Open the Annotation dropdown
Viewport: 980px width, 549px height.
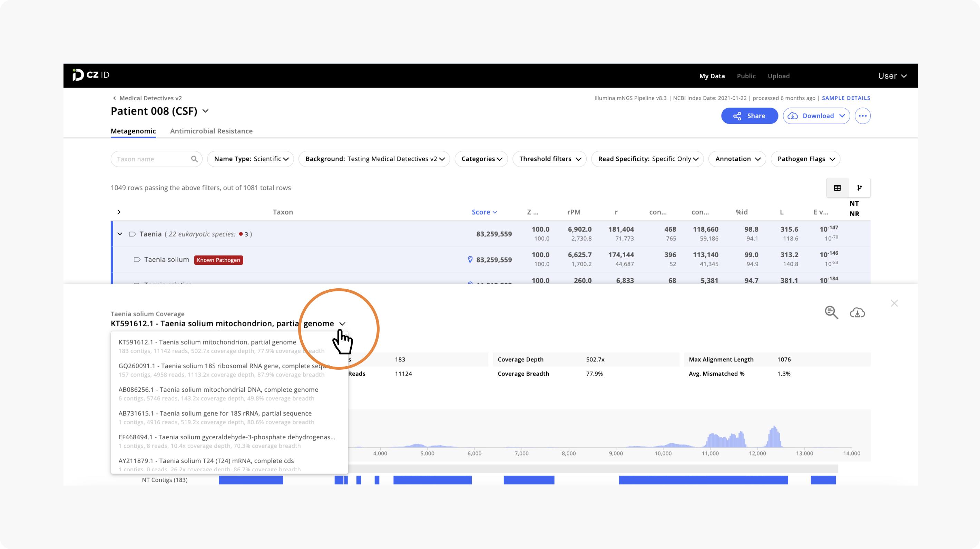[x=737, y=159]
